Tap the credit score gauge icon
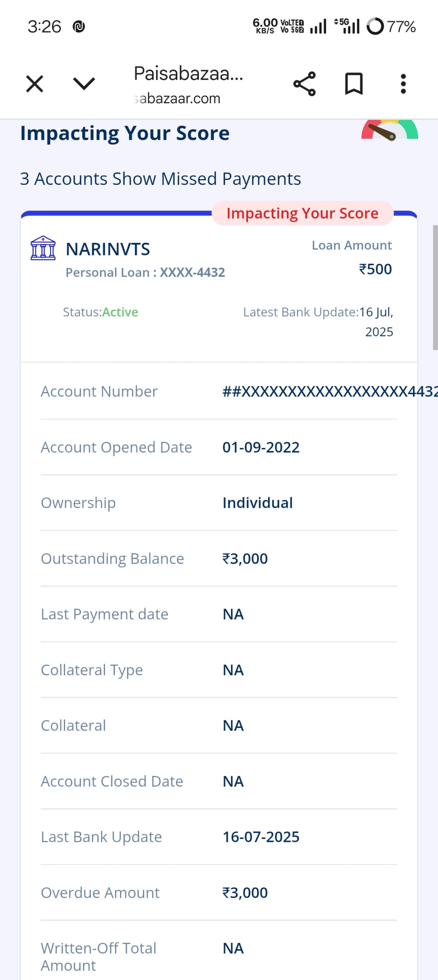The width and height of the screenshot is (438, 980). coord(389,131)
